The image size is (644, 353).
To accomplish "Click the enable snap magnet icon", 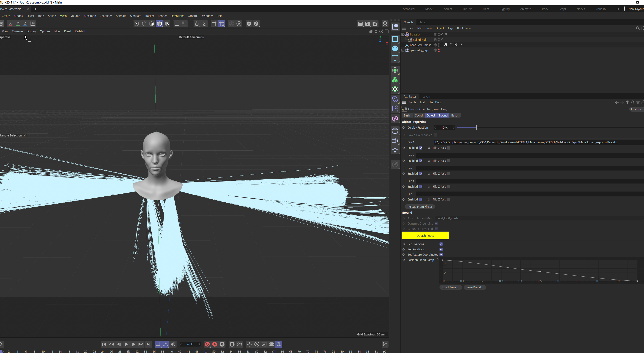I will 197,24.
